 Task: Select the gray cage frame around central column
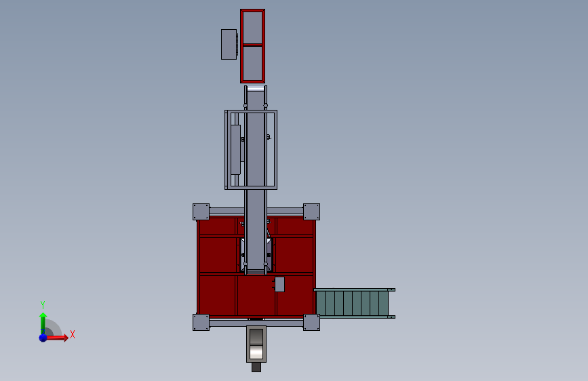(x=251, y=150)
